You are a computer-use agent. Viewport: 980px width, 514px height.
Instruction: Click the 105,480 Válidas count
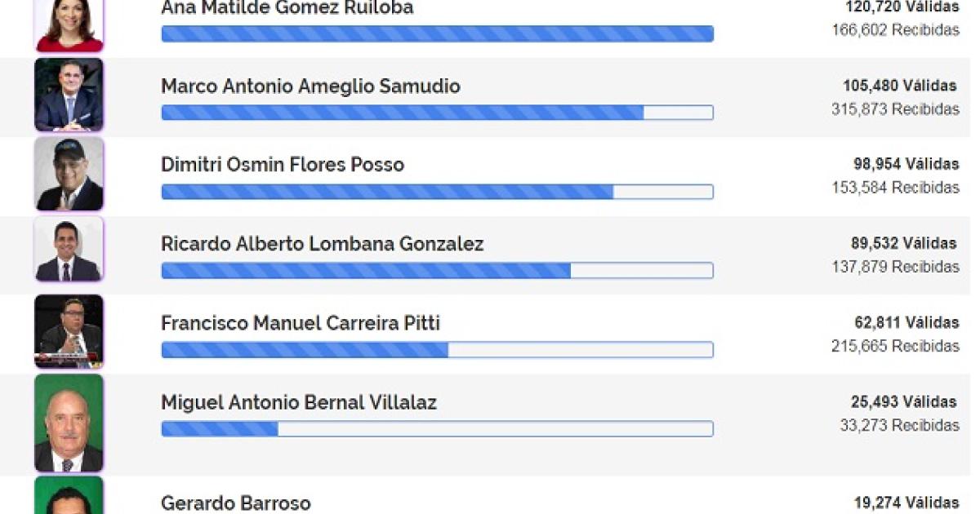click(x=901, y=86)
